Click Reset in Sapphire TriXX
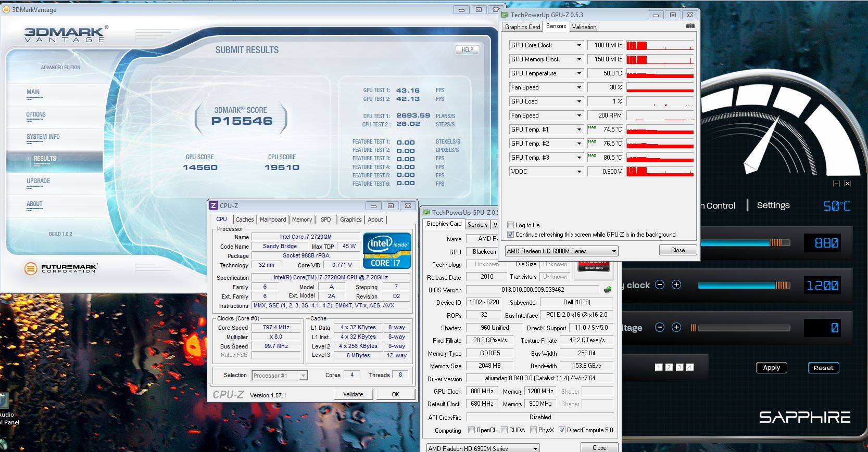The width and height of the screenshot is (868, 452). click(823, 367)
